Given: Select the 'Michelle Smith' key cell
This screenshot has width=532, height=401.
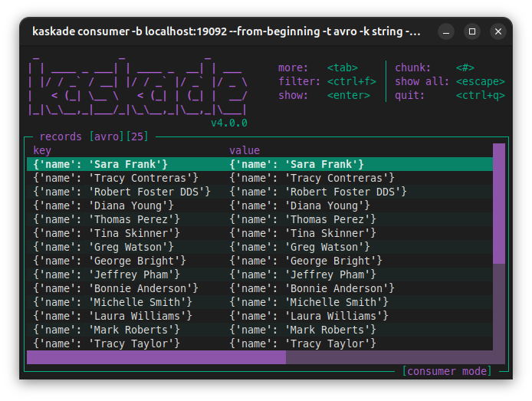Looking at the screenshot, I should tap(113, 302).
